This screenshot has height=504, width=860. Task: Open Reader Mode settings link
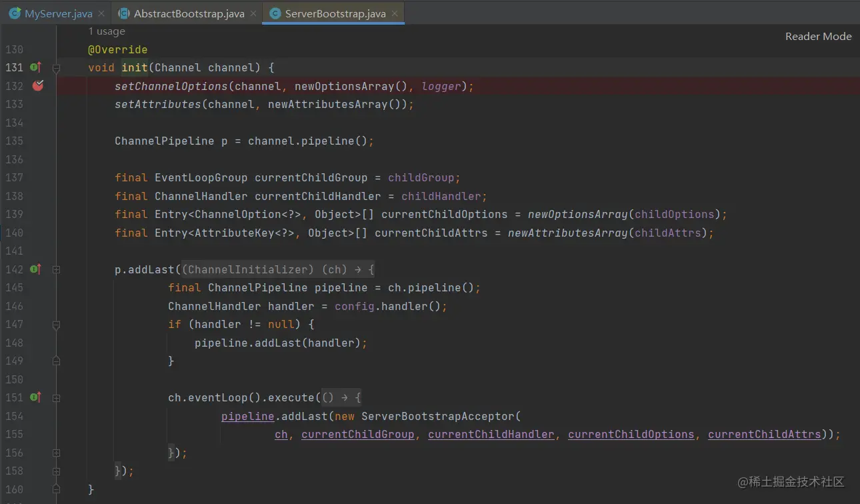[818, 37]
